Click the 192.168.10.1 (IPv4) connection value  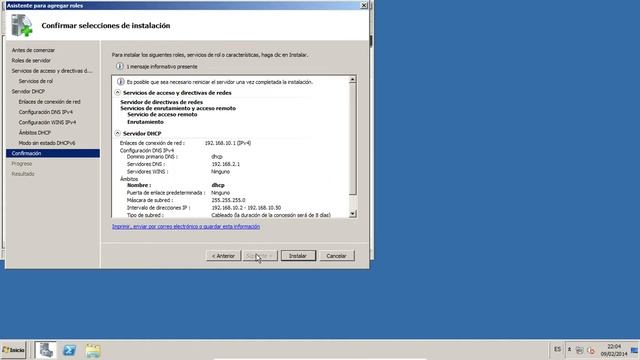point(228,143)
